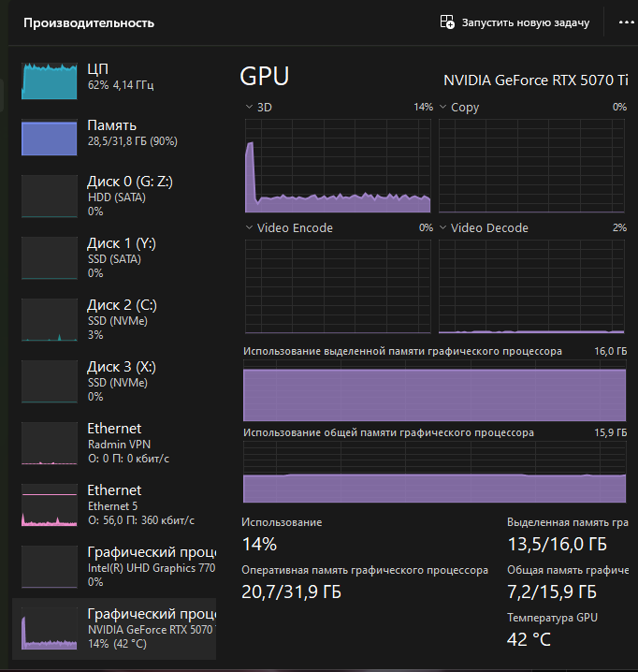Open the Диск 1 (Y:) entry
The height and width of the screenshot is (672, 638).
pyautogui.click(x=114, y=257)
